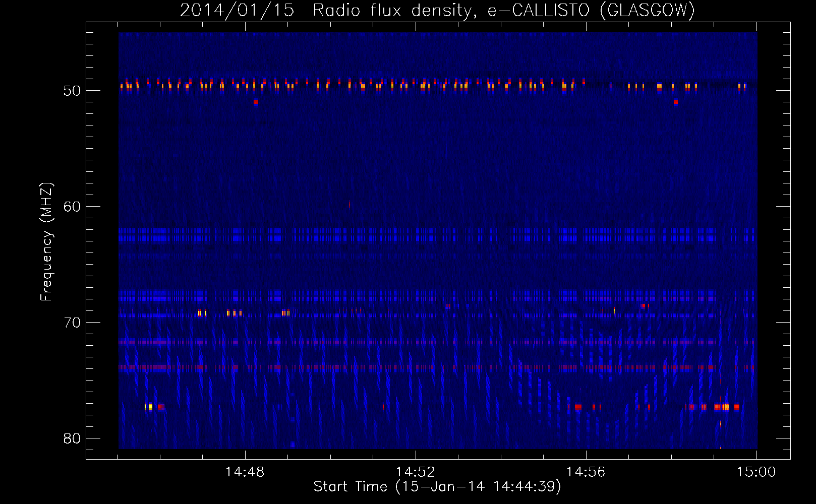Click the '70' frequency tick label
The height and width of the screenshot is (504, 816).
[x=73, y=323]
